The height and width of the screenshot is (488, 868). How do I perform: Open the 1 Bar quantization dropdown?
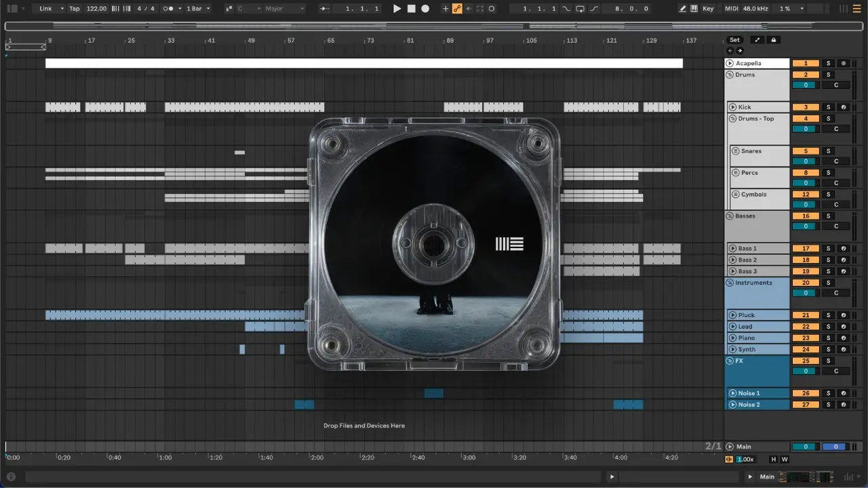[x=198, y=9]
